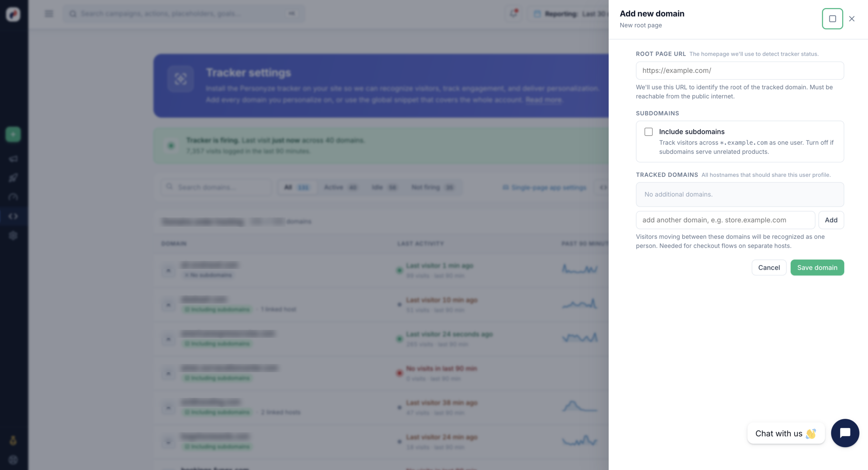Open the gauge dashboard icon in the sidebar

click(13, 197)
